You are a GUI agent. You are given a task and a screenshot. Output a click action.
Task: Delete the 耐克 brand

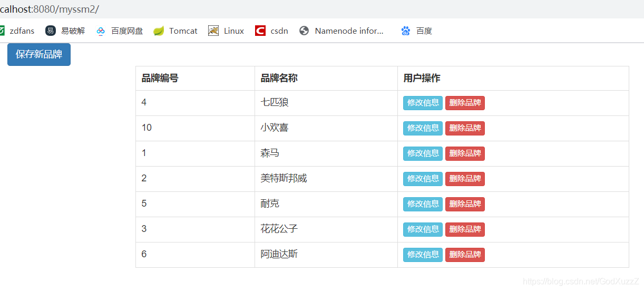(x=465, y=204)
